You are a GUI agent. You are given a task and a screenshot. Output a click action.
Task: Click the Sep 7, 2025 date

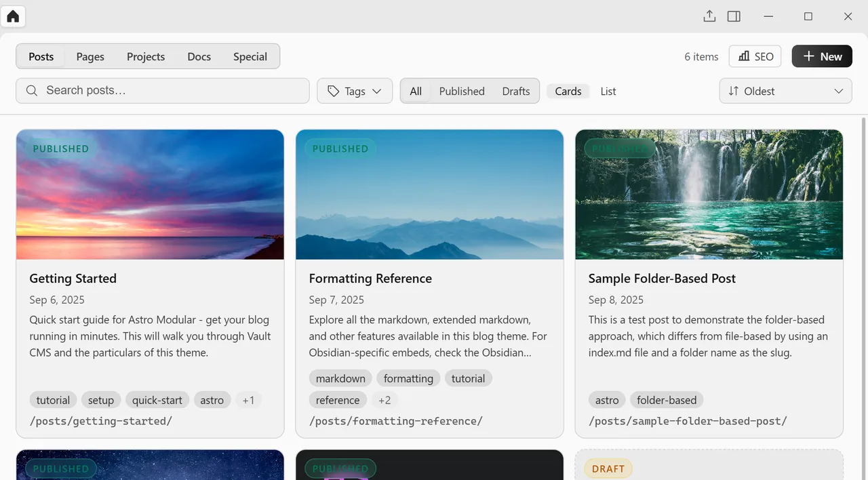[336, 300]
